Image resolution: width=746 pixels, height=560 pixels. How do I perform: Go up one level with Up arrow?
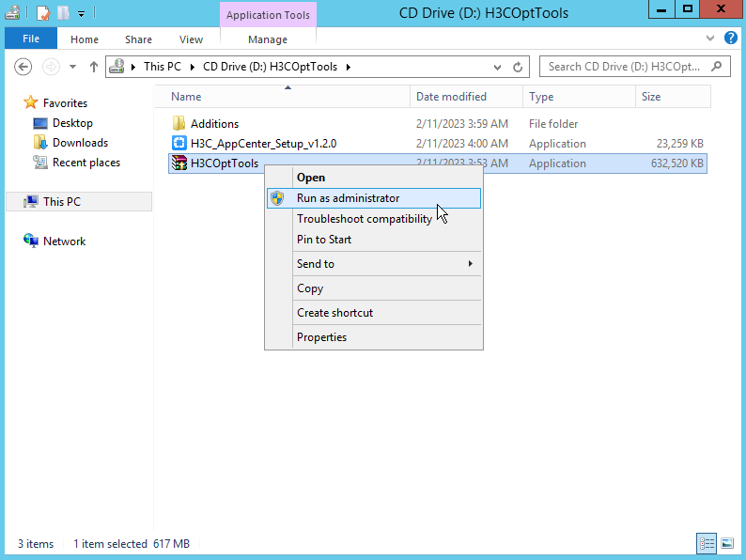click(x=94, y=67)
